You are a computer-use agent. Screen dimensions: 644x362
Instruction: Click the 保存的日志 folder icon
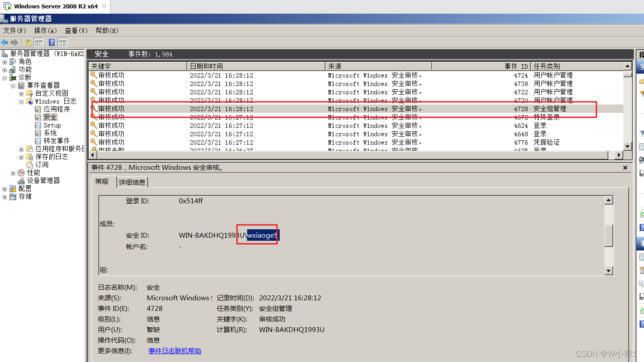30,157
